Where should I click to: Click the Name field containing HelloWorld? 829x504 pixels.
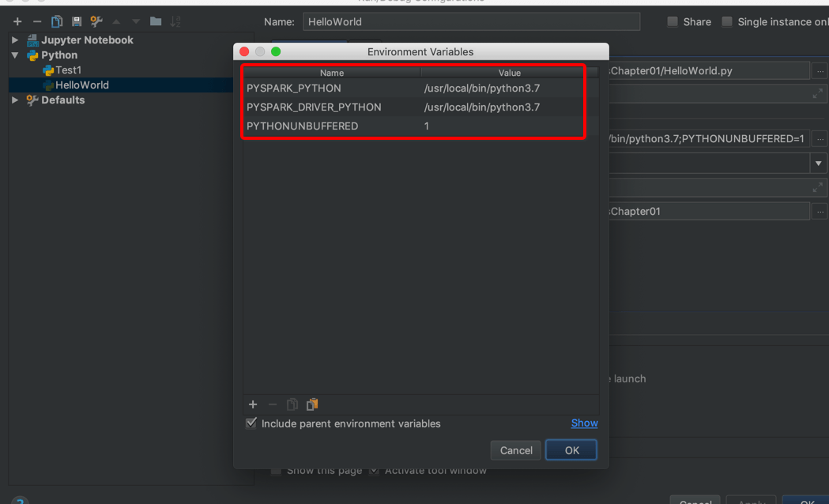(471, 22)
